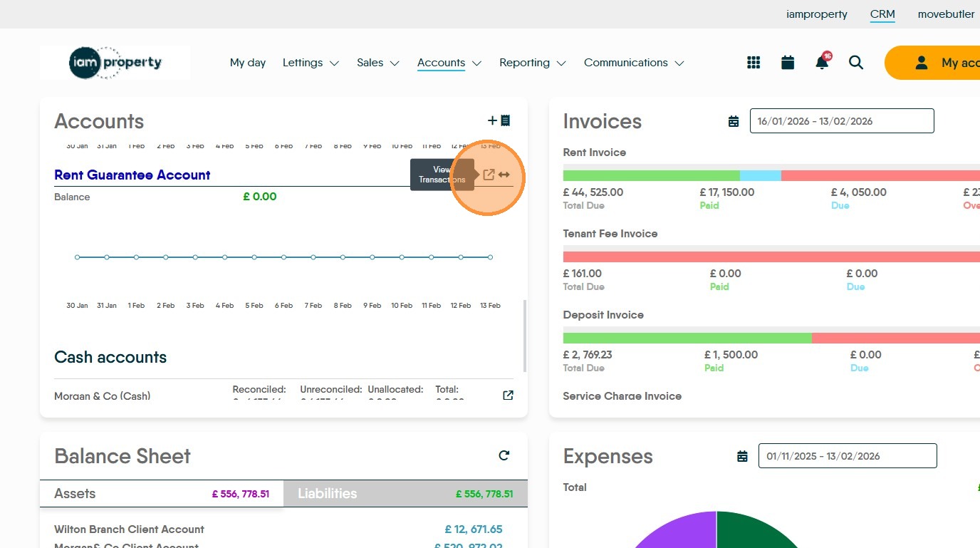This screenshot has height=548, width=980.
Task: Click Invoices date picker calendar icon
Action: pyautogui.click(x=734, y=121)
